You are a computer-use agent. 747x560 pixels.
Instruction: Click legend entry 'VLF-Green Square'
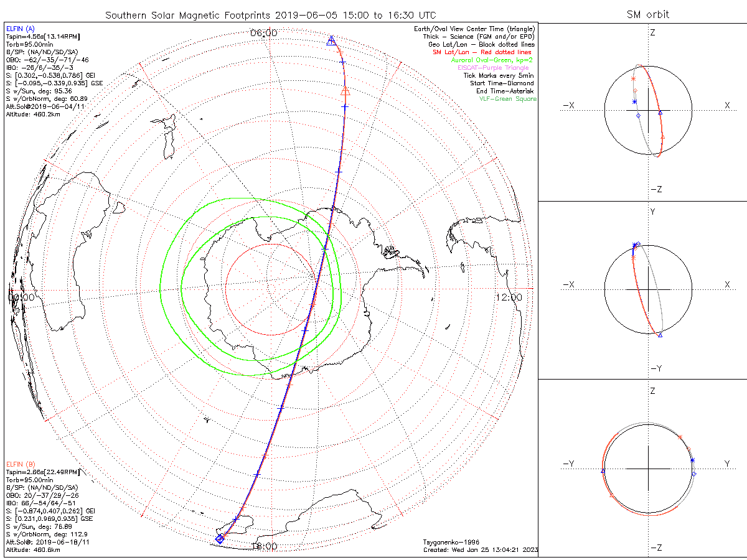(x=507, y=99)
